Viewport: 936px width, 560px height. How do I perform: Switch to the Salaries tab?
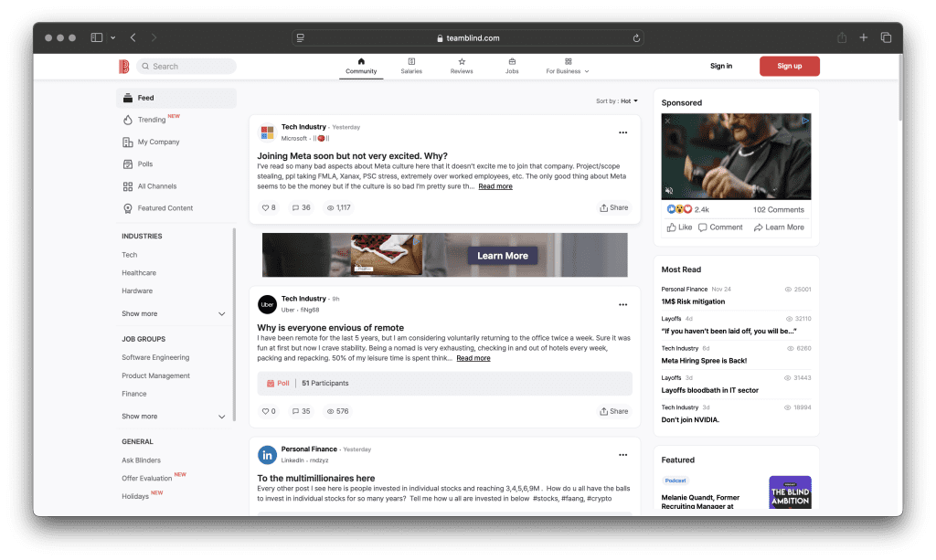coord(411,66)
